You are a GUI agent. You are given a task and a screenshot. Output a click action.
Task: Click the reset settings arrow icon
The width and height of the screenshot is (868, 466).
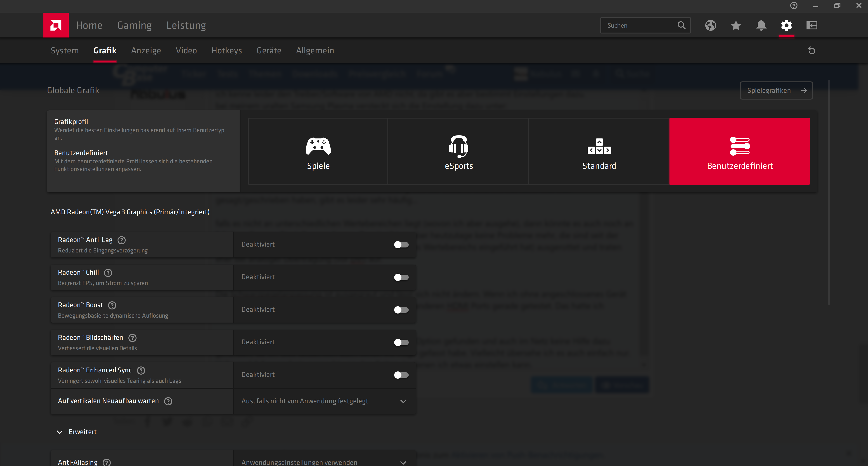point(811,51)
